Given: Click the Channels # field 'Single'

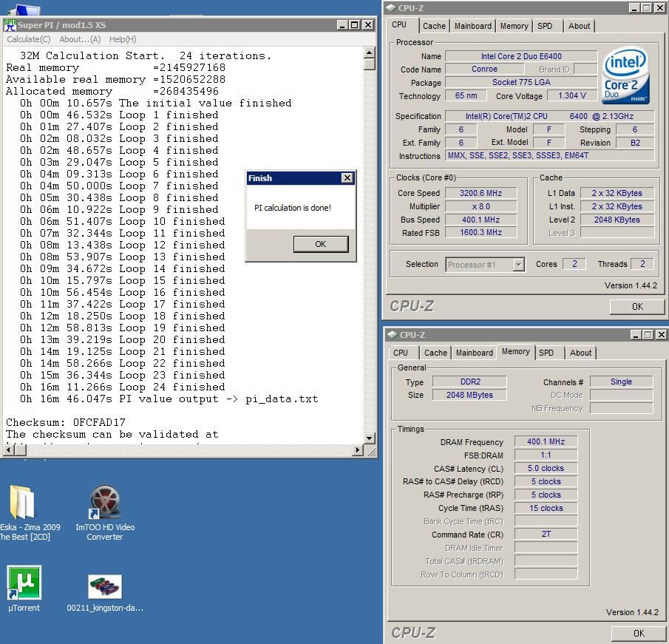Looking at the screenshot, I should 621,382.
